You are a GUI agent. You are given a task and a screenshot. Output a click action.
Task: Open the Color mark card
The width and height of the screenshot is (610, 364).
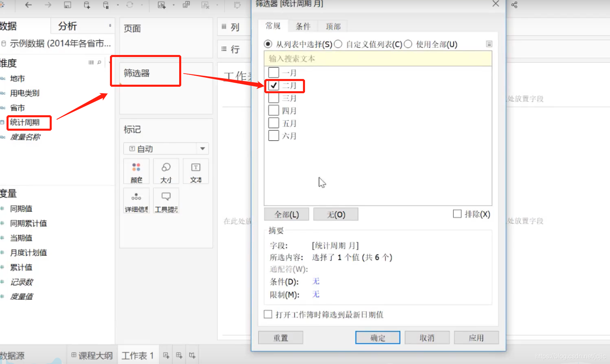pyautogui.click(x=136, y=172)
